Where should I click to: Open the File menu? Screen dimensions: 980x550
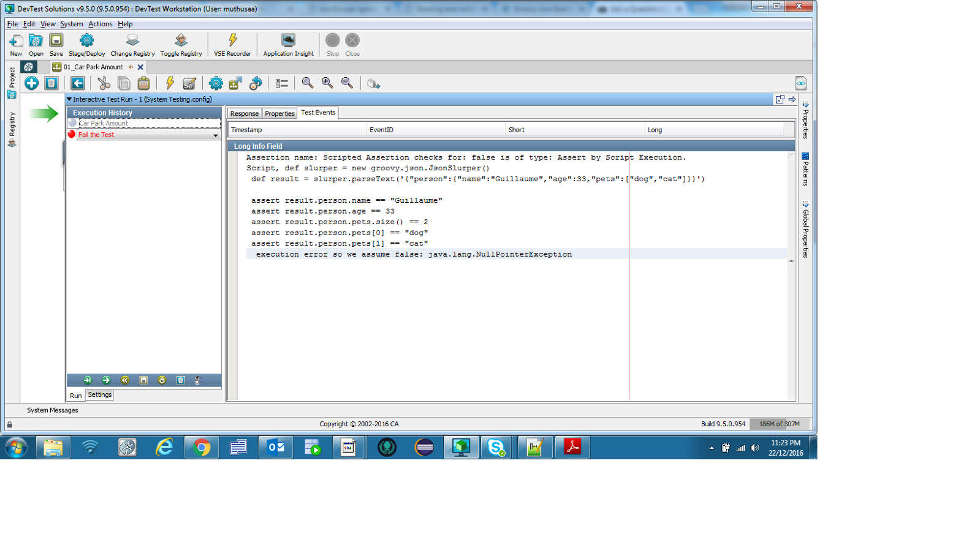click(12, 24)
